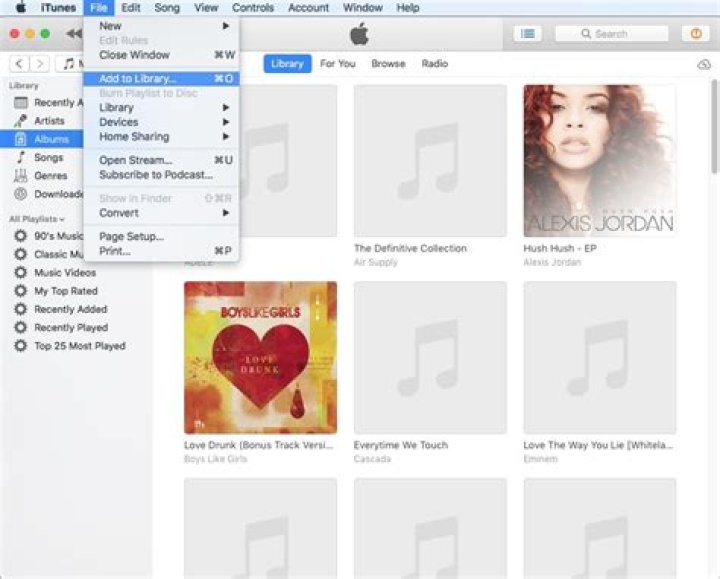Open the Controls menu
Viewport: 720px width, 579px height.
(x=253, y=7)
